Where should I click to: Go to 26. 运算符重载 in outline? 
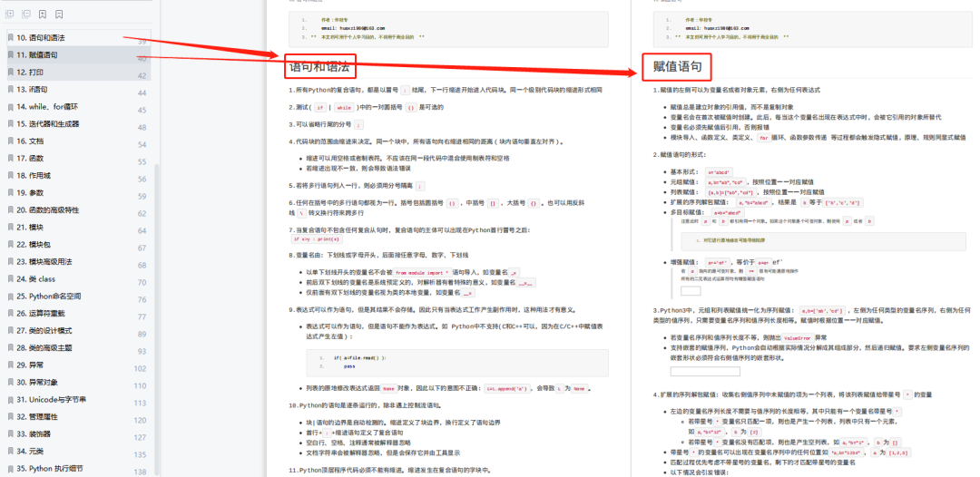coord(79,314)
